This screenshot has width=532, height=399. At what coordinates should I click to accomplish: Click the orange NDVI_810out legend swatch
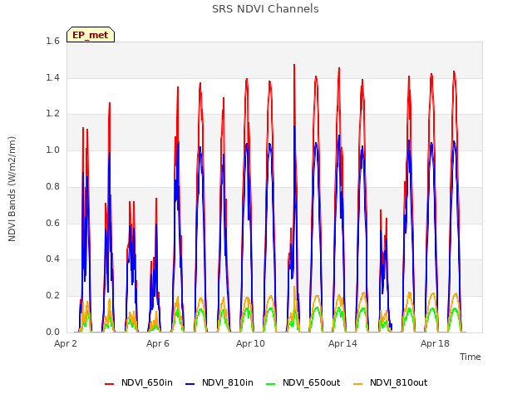coord(357,384)
